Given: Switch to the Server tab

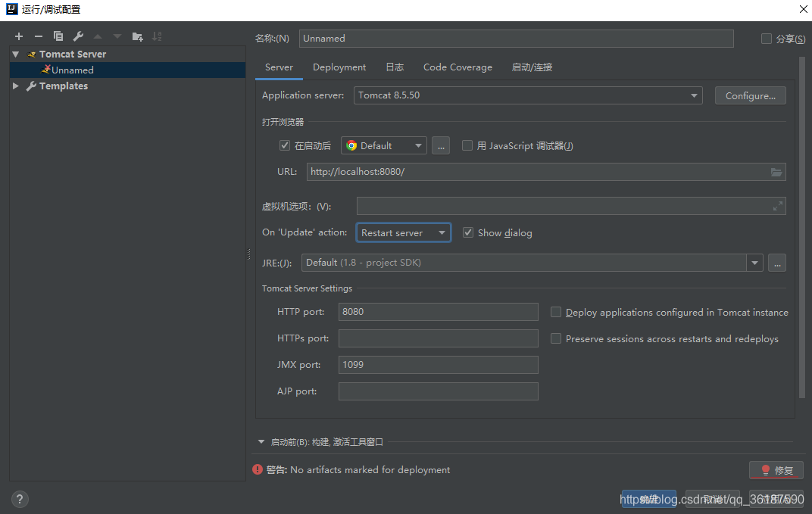Looking at the screenshot, I should click(x=279, y=67).
